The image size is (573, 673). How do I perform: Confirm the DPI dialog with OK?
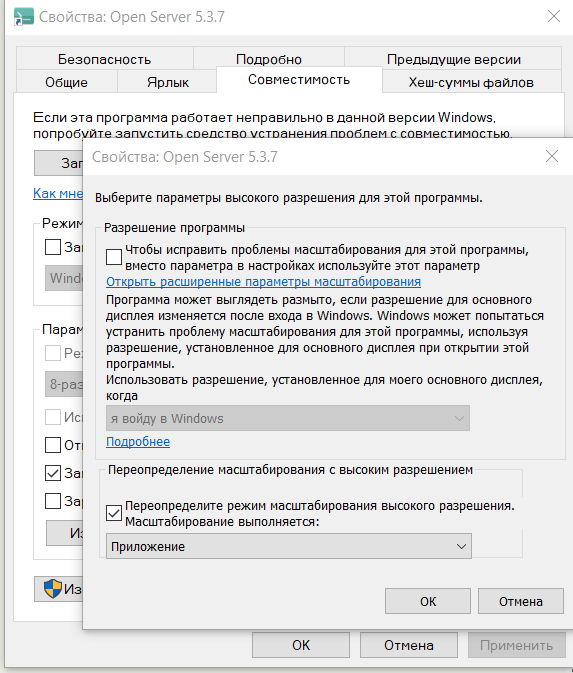[427, 601]
